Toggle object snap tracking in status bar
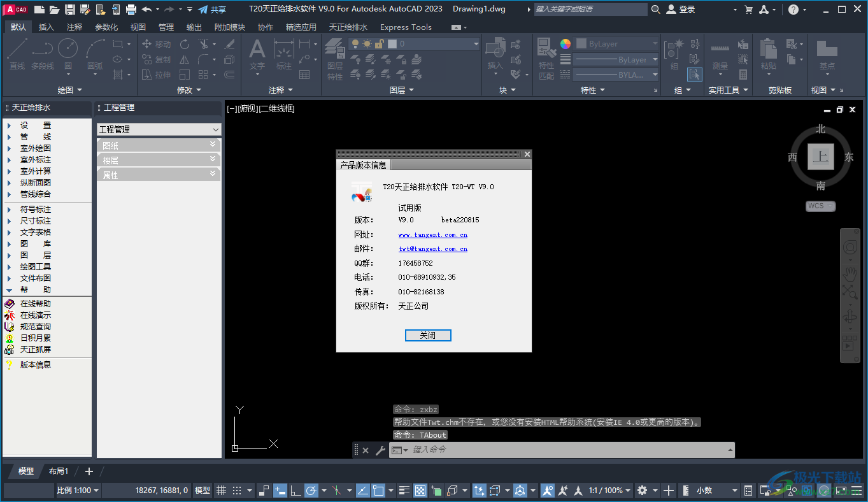This screenshot has width=868, height=502. tap(362, 491)
